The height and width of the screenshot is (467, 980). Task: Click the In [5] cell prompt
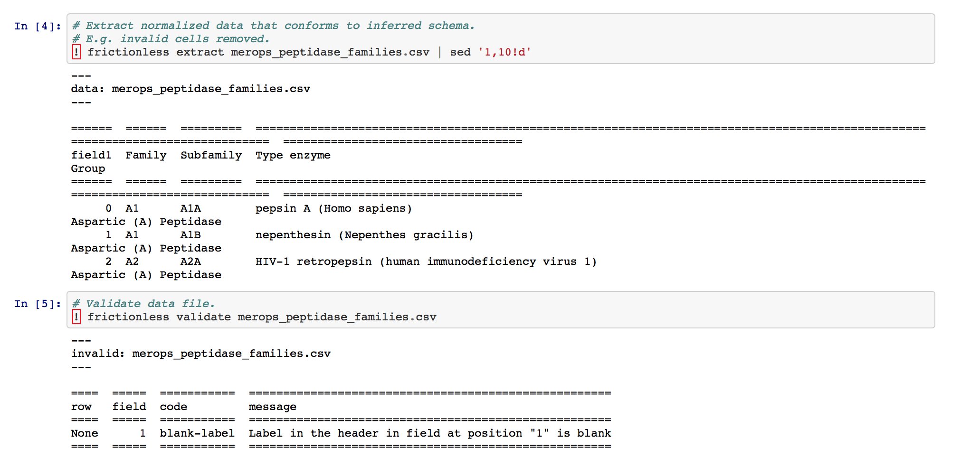pos(38,304)
